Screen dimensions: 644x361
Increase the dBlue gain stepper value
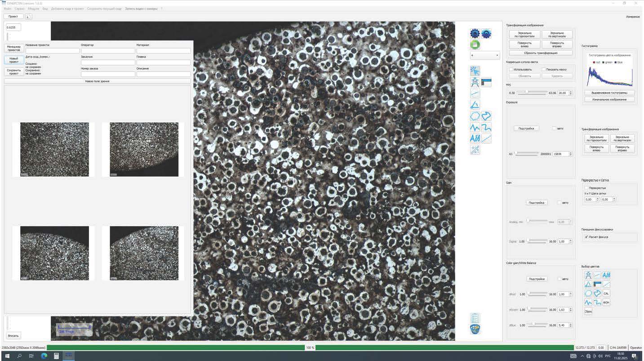571,324
